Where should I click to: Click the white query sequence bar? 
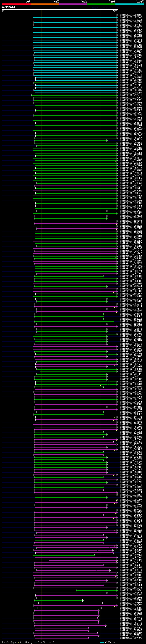point(60,10)
